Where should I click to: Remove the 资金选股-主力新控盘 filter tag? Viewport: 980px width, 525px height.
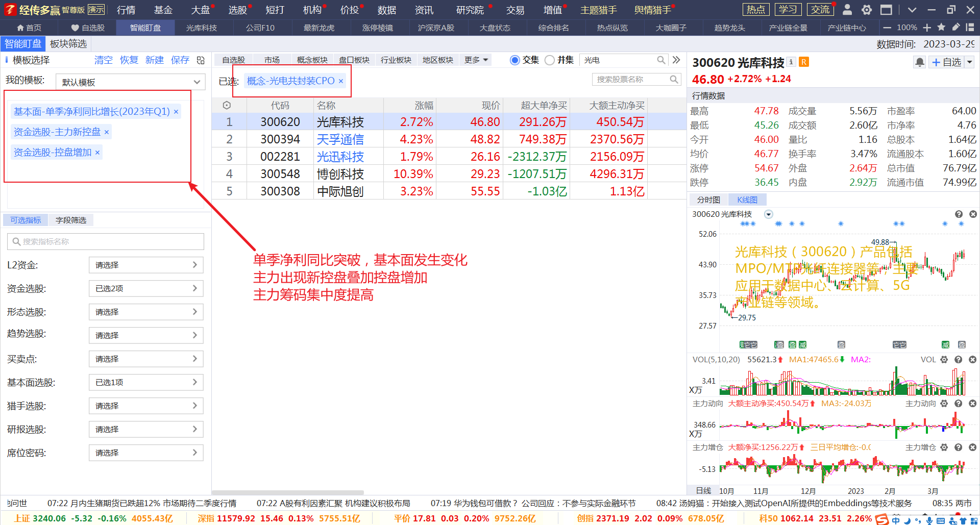(x=107, y=132)
